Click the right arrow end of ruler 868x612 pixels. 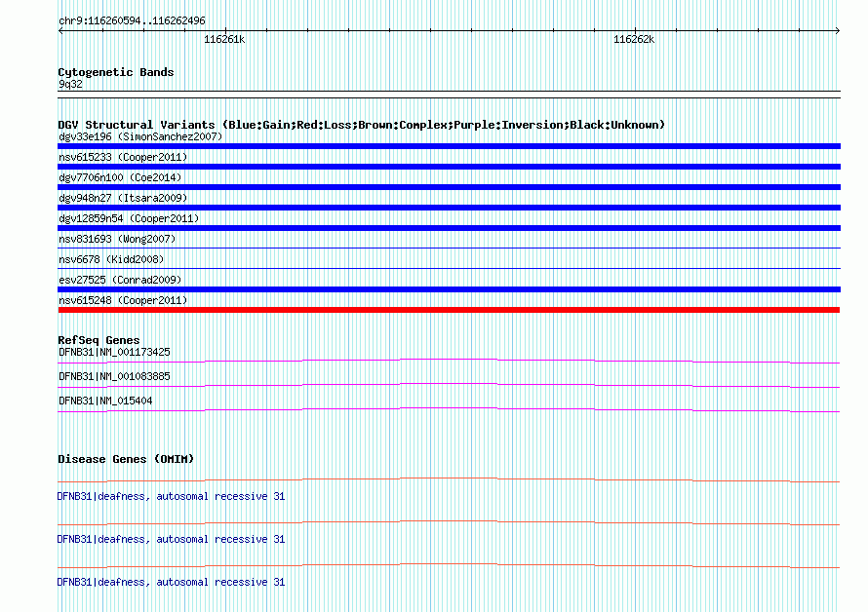[x=838, y=30]
